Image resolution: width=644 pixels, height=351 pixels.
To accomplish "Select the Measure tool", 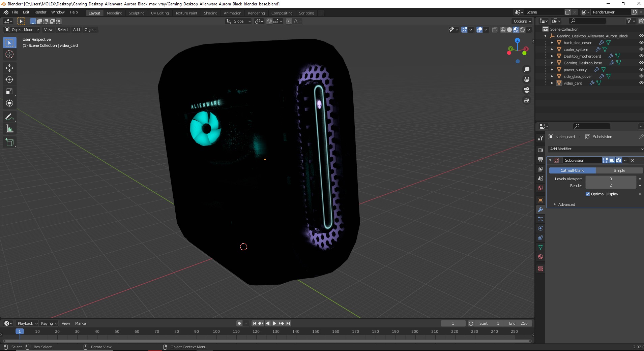I will click(9, 129).
